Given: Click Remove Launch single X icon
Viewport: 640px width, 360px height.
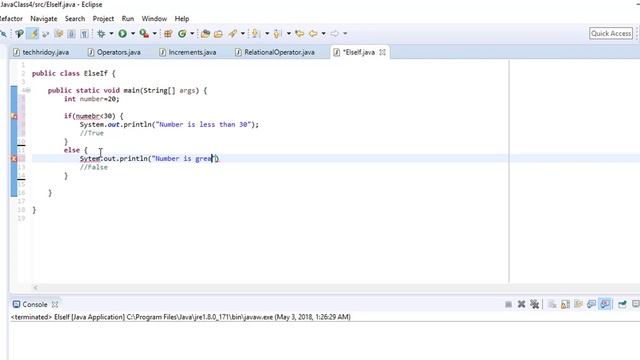Looking at the screenshot, I should click(x=521, y=304).
